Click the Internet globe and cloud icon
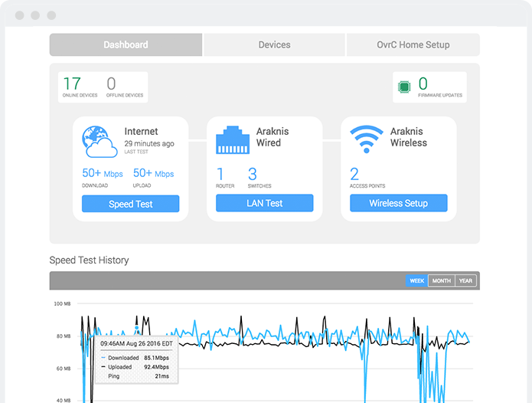The image size is (532, 403). pos(100,142)
